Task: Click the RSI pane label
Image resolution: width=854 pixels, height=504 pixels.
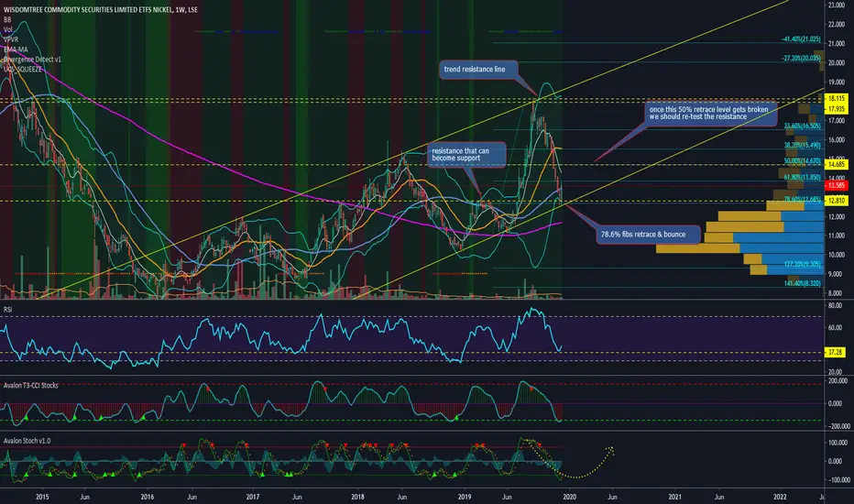Action: point(7,310)
